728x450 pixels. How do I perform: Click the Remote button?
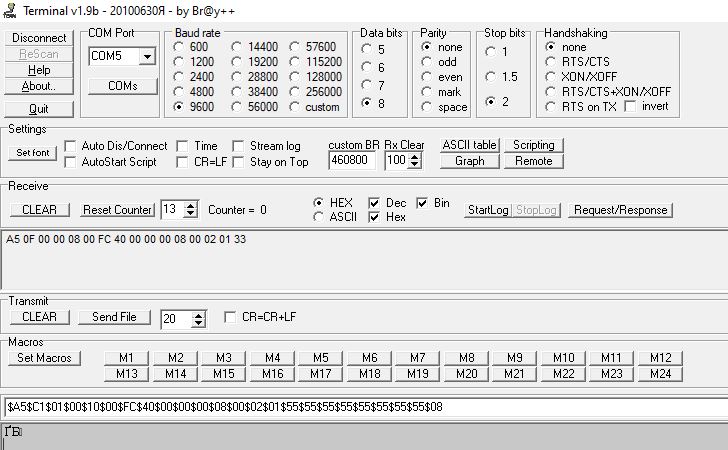coord(533,161)
